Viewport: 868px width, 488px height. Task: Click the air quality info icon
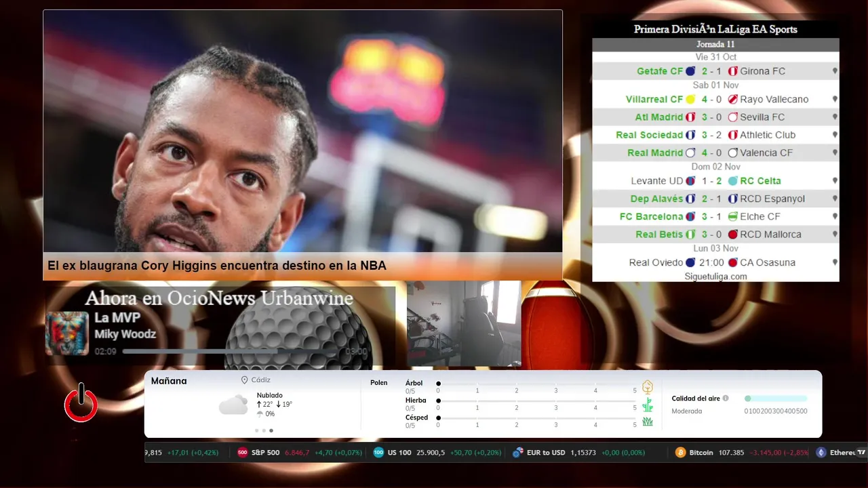(x=726, y=399)
